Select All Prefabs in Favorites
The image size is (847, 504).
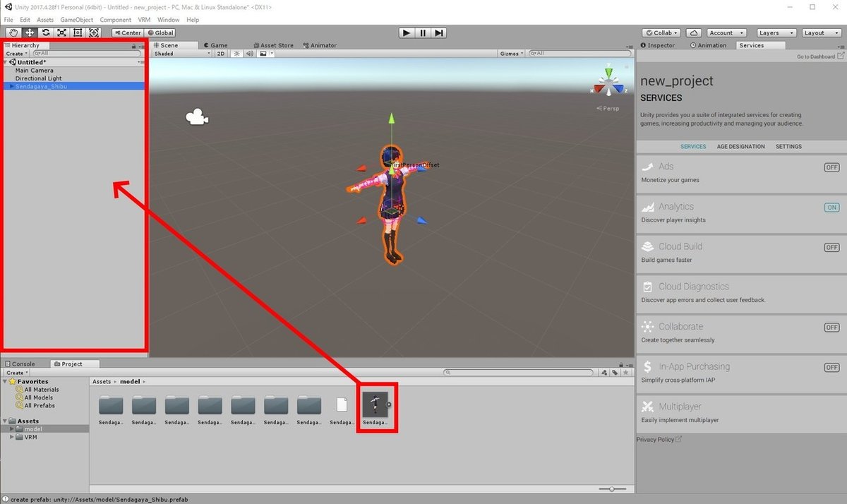click(40, 405)
